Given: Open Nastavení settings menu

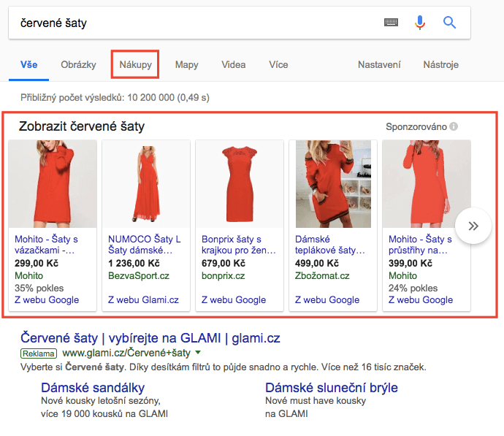Looking at the screenshot, I should pyautogui.click(x=379, y=65).
